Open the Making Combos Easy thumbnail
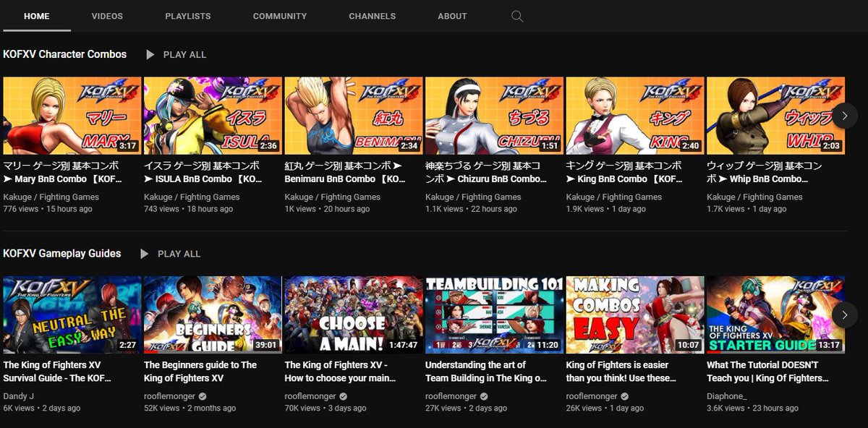 635,314
